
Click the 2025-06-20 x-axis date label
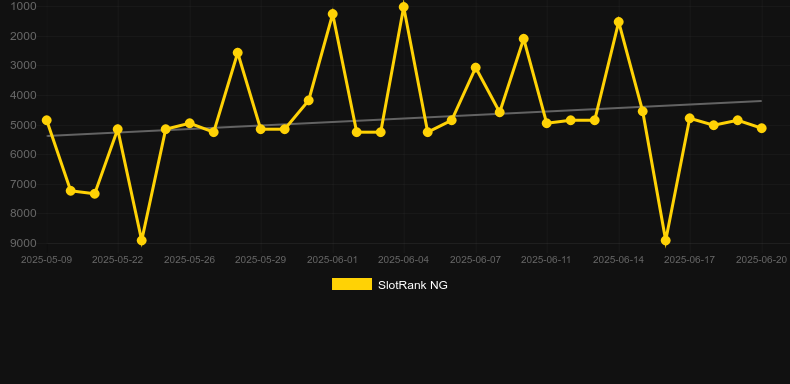761,260
